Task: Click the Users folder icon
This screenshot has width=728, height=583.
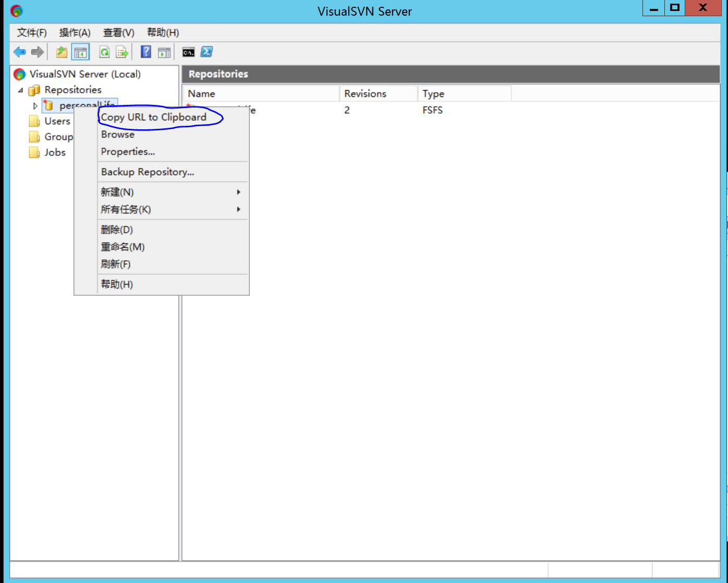Action: point(34,121)
